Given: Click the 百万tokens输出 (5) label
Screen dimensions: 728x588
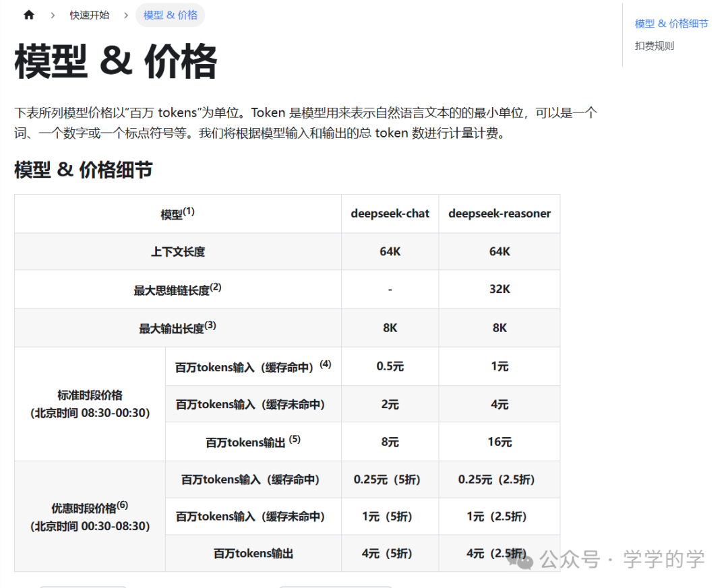Looking at the screenshot, I should [x=253, y=441].
